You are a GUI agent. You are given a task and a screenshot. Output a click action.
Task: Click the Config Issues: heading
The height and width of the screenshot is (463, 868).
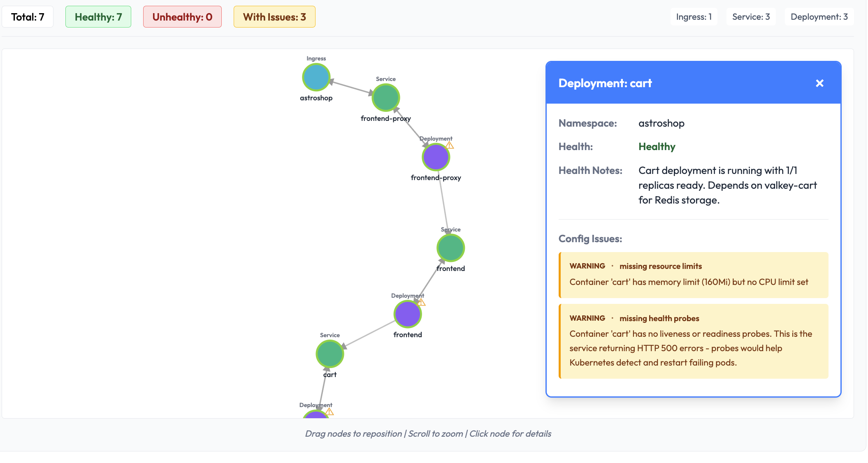point(590,239)
